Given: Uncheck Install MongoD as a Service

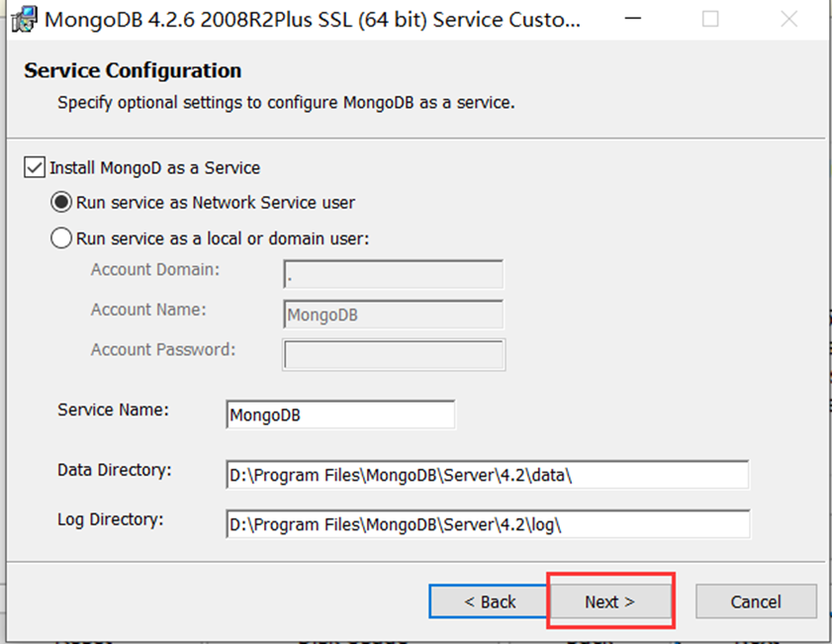Looking at the screenshot, I should pos(34,167).
